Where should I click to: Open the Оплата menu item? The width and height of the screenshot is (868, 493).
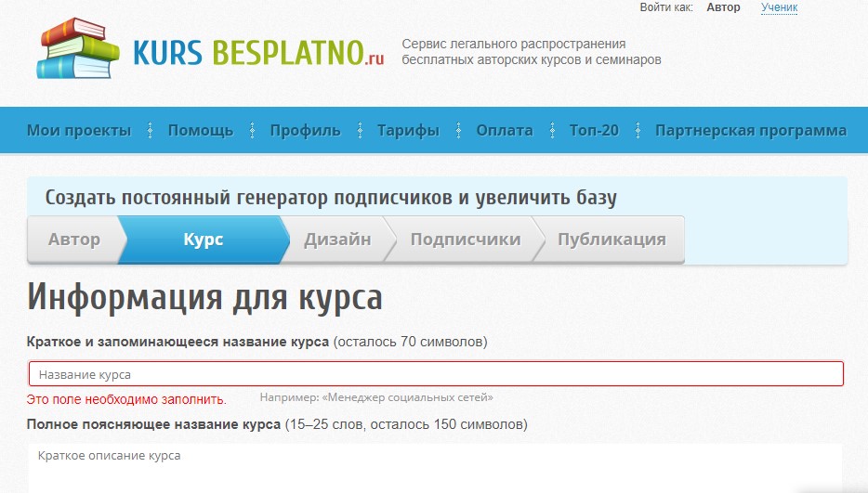pyautogui.click(x=505, y=131)
